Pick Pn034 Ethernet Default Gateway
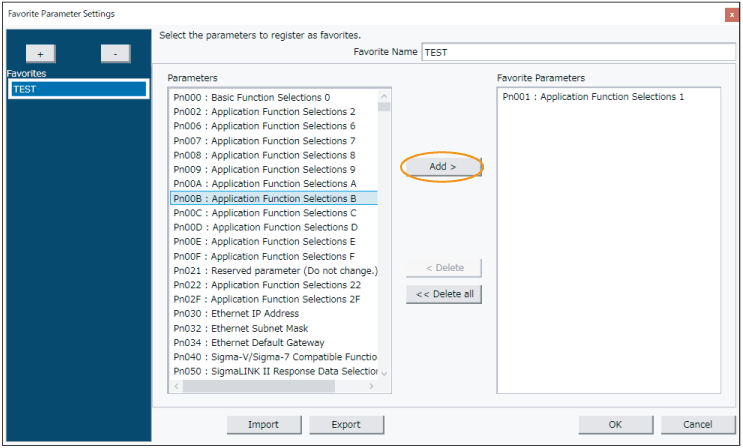The image size is (743, 448). 248,342
